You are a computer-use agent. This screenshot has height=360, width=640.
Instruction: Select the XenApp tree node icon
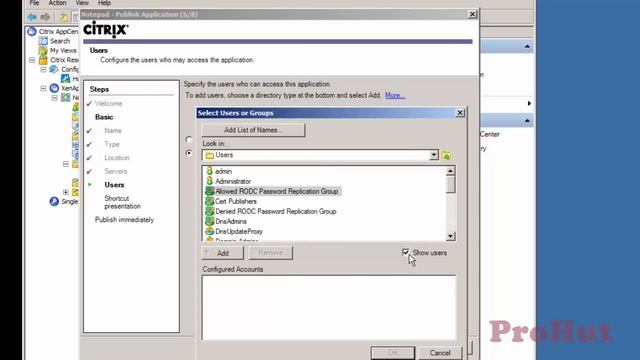tap(54, 88)
